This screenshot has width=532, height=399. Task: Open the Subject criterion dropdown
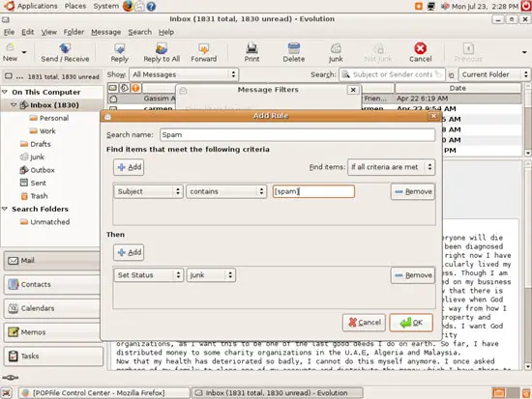(148, 191)
